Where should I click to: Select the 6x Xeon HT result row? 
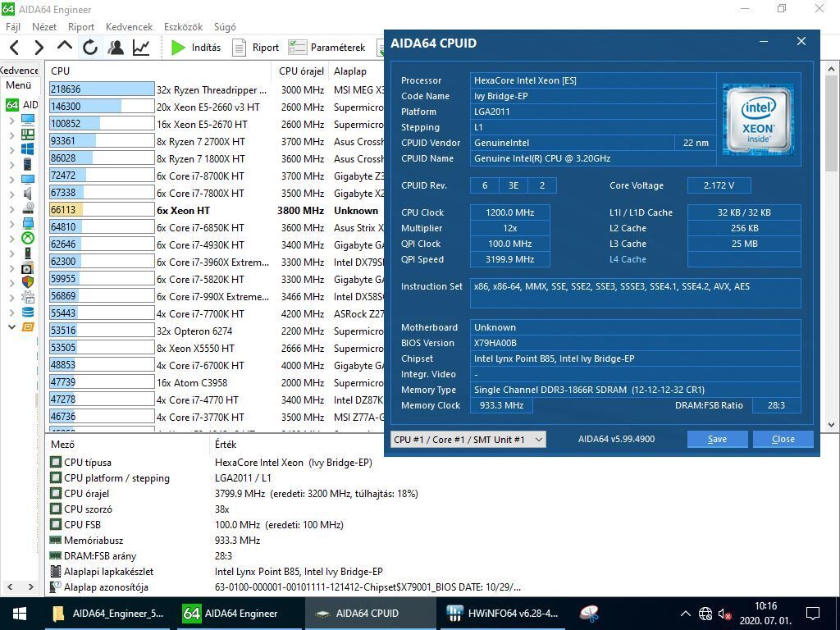216,211
